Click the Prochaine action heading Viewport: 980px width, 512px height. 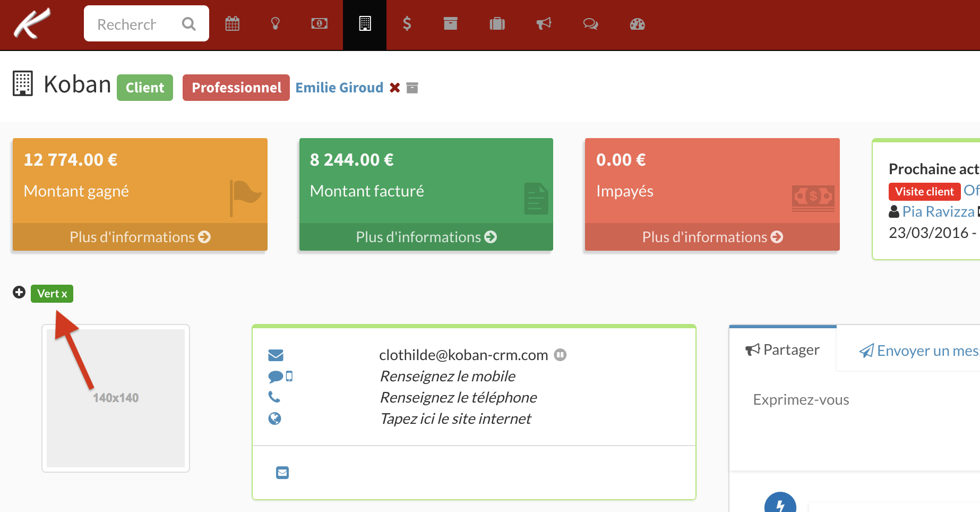coord(934,169)
